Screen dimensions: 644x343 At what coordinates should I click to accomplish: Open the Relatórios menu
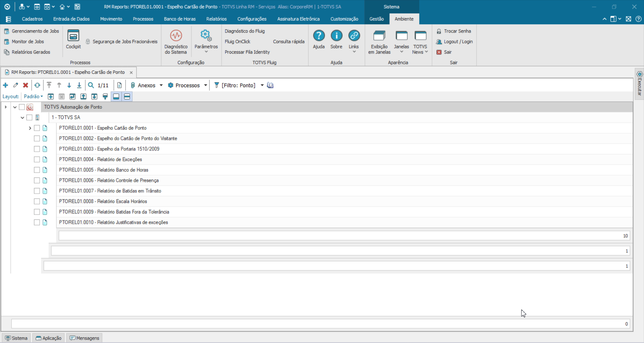coord(216,19)
